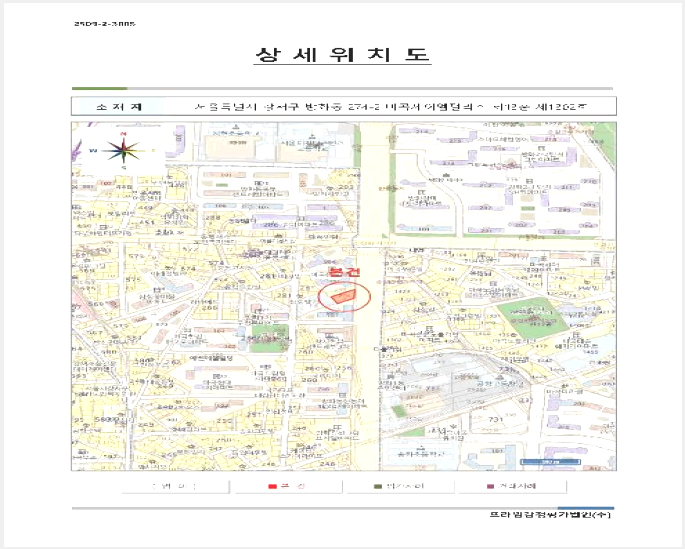Click the purple 거래사례 legend swatch
This screenshot has height=549, width=685.
(x=490, y=487)
